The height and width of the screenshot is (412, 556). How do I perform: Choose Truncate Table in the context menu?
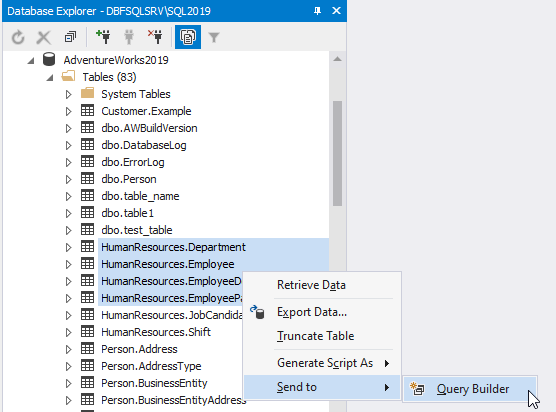click(x=322, y=336)
